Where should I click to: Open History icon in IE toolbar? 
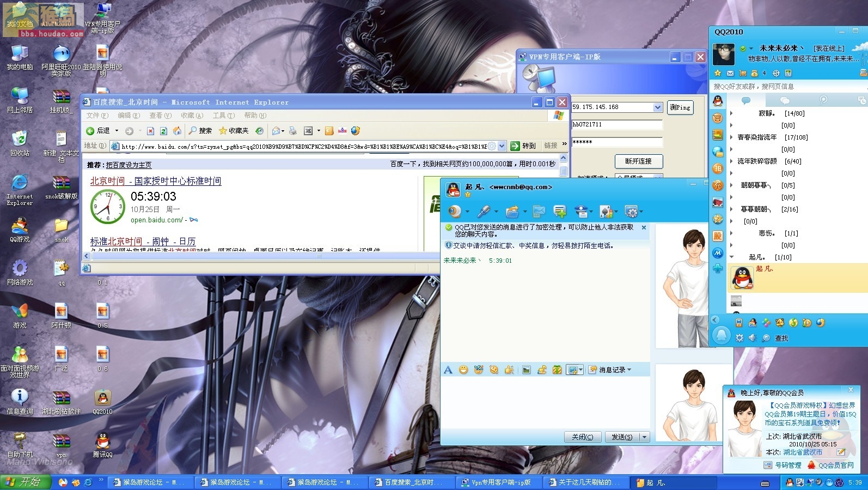pyautogui.click(x=260, y=131)
